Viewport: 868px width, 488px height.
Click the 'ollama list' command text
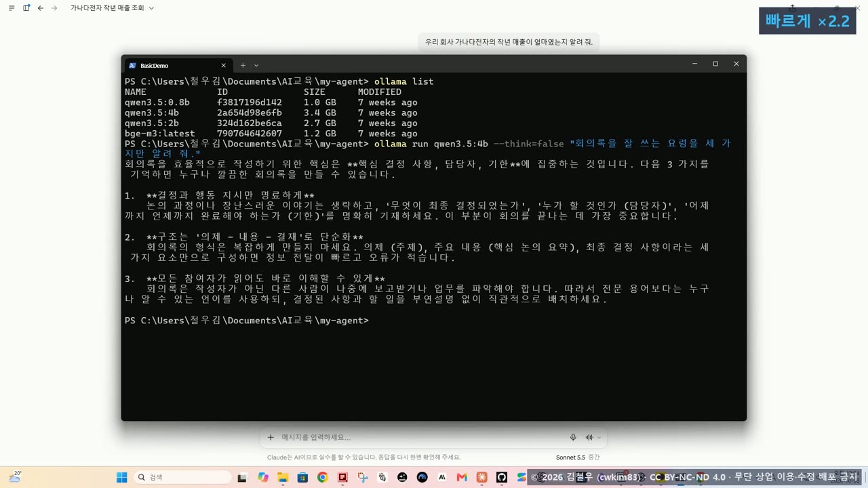point(404,81)
